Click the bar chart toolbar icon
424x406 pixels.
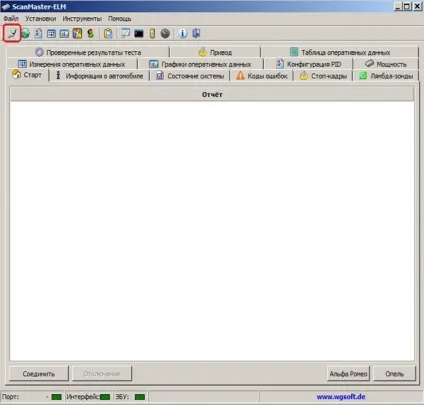tap(64, 33)
